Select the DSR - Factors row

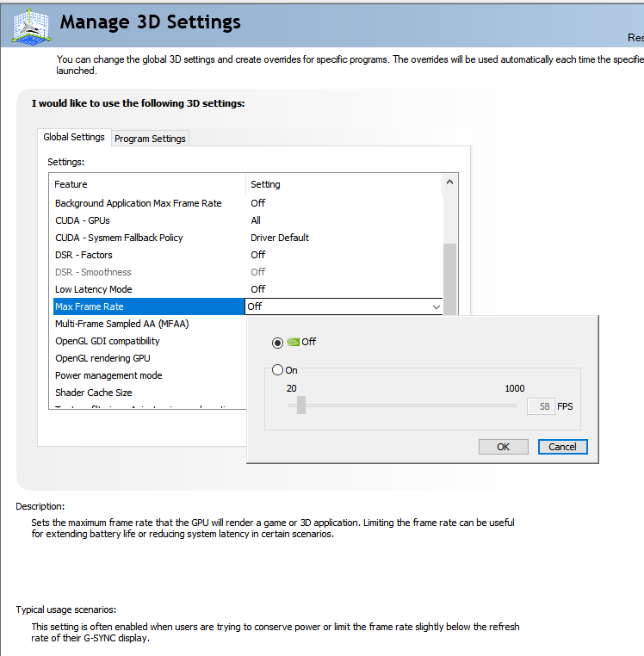(248, 255)
